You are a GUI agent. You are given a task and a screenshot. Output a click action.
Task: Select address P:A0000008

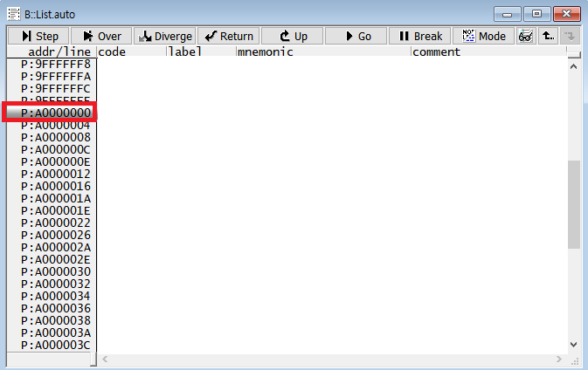(56, 137)
